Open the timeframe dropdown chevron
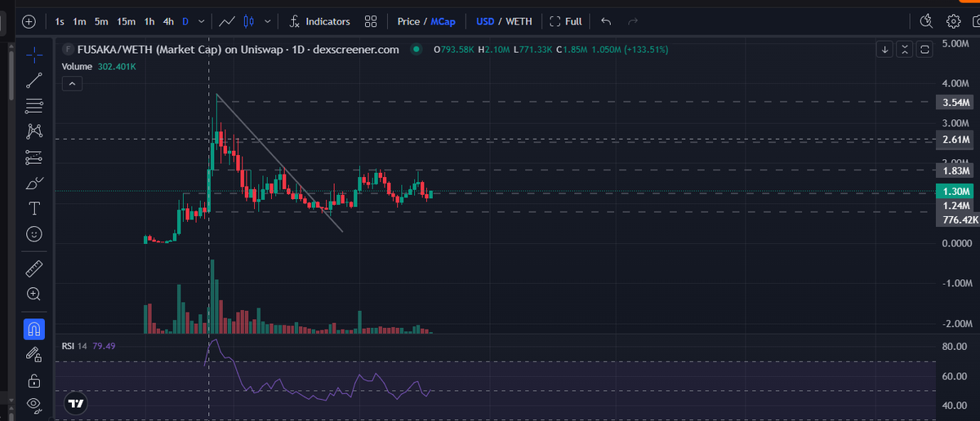This screenshot has width=980, height=421. click(x=201, y=21)
